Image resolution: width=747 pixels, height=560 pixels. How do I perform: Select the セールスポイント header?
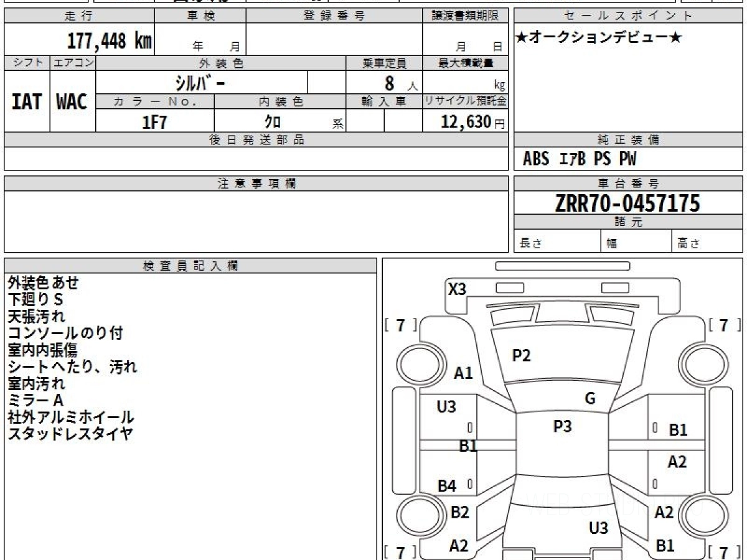[x=628, y=16]
